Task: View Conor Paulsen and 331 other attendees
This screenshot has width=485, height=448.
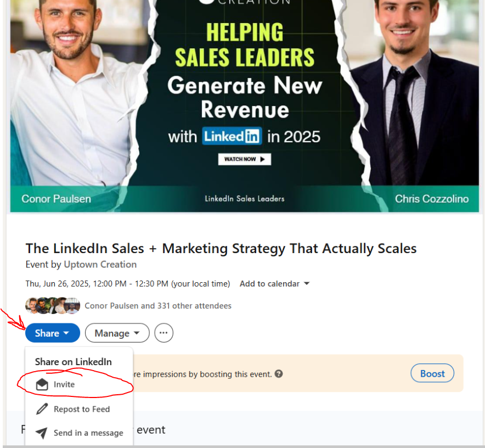Action: 158,306
